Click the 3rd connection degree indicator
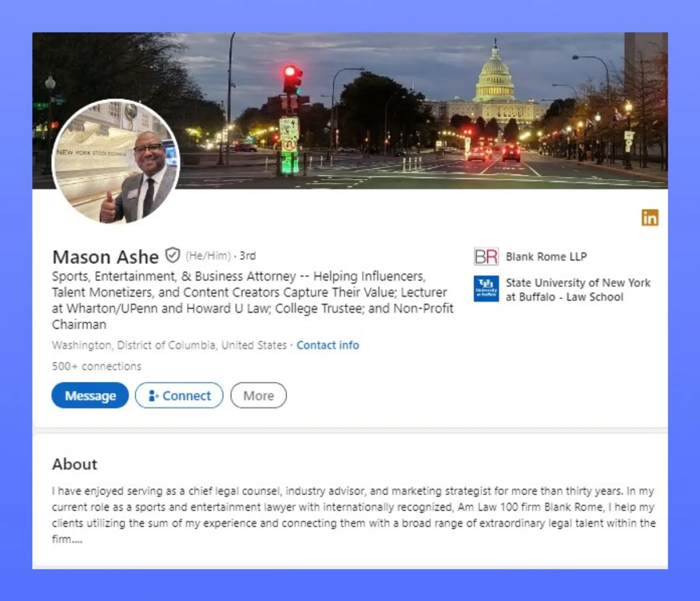The height and width of the screenshot is (601, 700). pyautogui.click(x=247, y=256)
